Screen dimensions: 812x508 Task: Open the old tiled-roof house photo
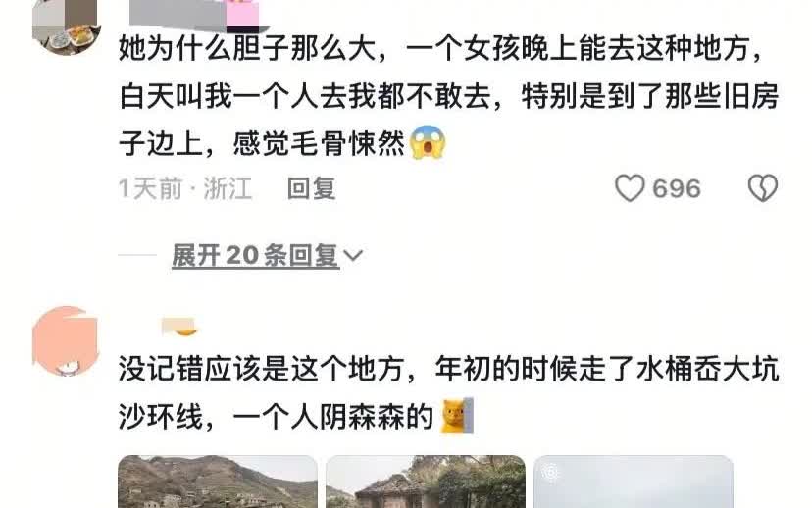tap(426, 482)
